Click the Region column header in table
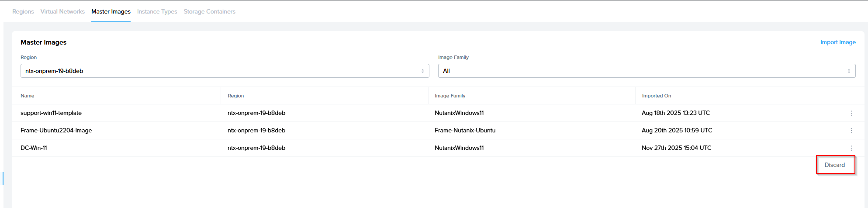The width and height of the screenshot is (868, 208). (236, 96)
